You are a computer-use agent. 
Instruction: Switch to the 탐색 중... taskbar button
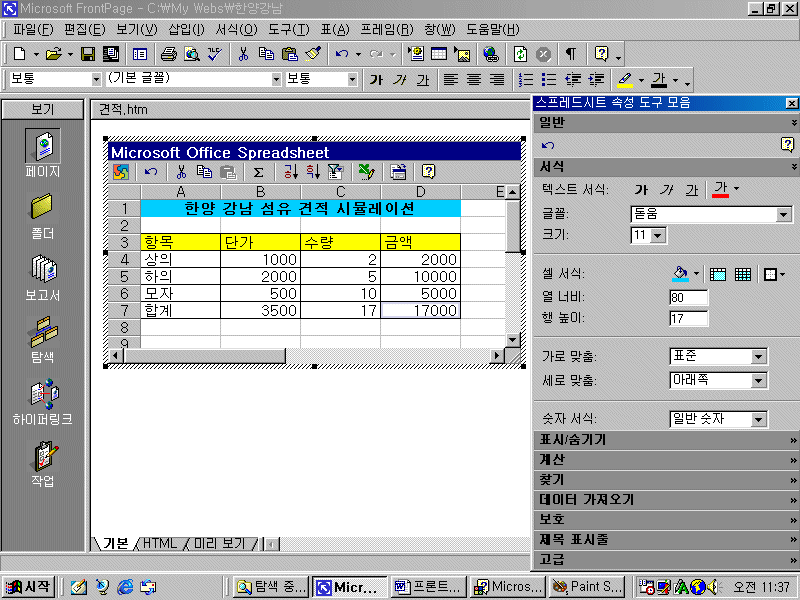pos(271,587)
